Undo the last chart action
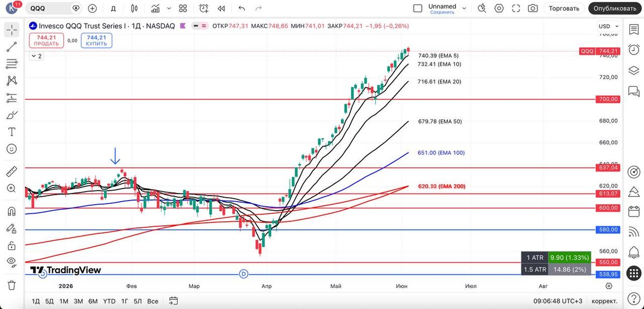The height and width of the screenshot is (309, 644). click(x=241, y=8)
